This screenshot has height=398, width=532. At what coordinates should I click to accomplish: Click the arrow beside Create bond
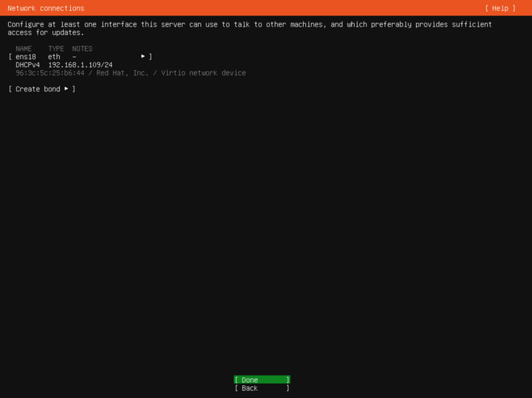[66, 89]
